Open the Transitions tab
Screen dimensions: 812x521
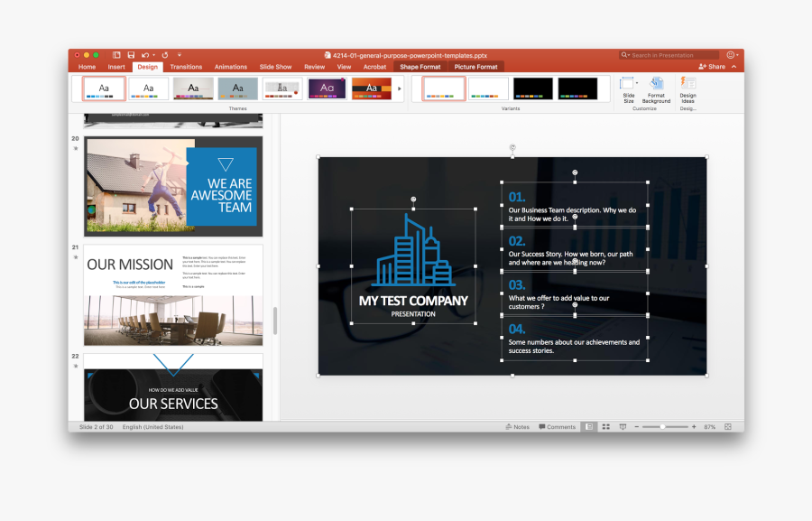[x=186, y=67]
